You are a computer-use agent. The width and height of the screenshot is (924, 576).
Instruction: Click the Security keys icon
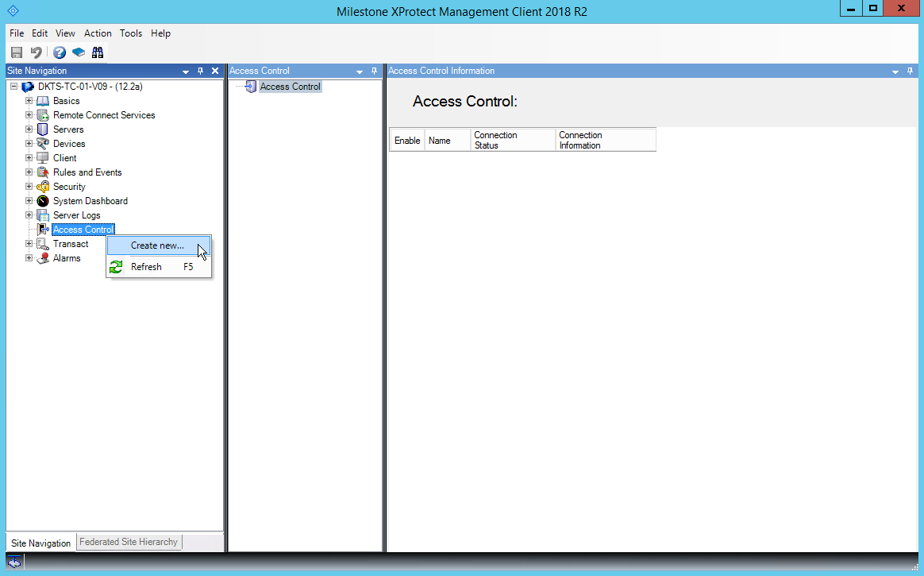click(x=42, y=186)
